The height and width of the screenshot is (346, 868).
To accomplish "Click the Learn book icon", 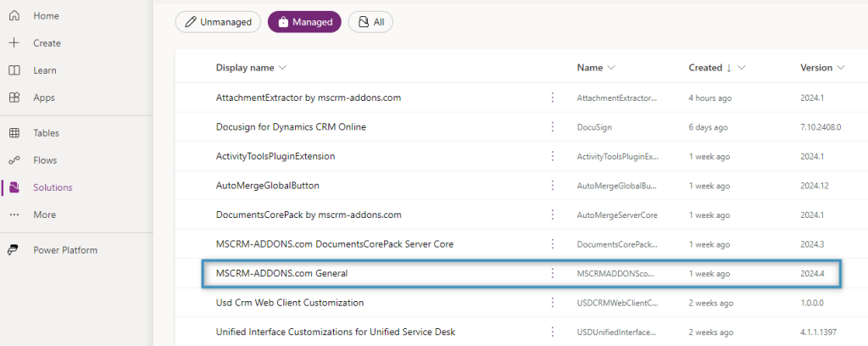I will (x=14, y=70).
